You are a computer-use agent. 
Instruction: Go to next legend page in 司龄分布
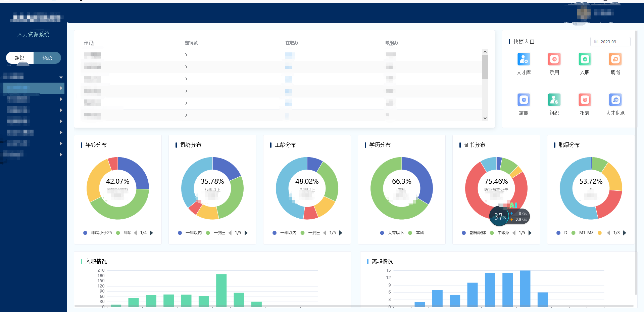(x=246, y=233)
